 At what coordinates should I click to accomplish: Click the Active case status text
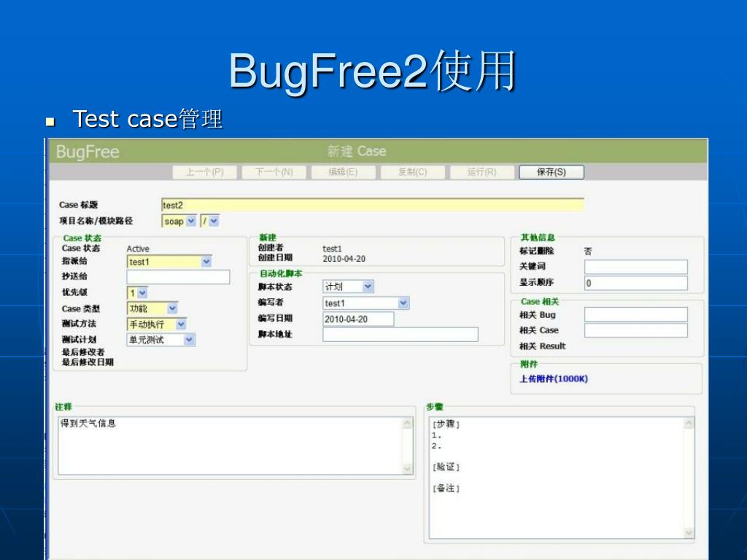tap(138, 249)
